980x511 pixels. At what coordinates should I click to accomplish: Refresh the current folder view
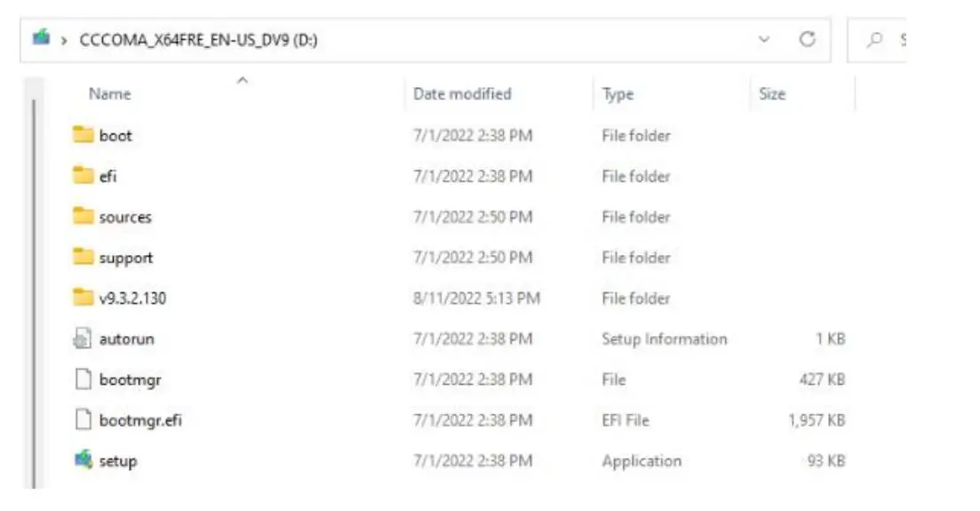point(808,40)
